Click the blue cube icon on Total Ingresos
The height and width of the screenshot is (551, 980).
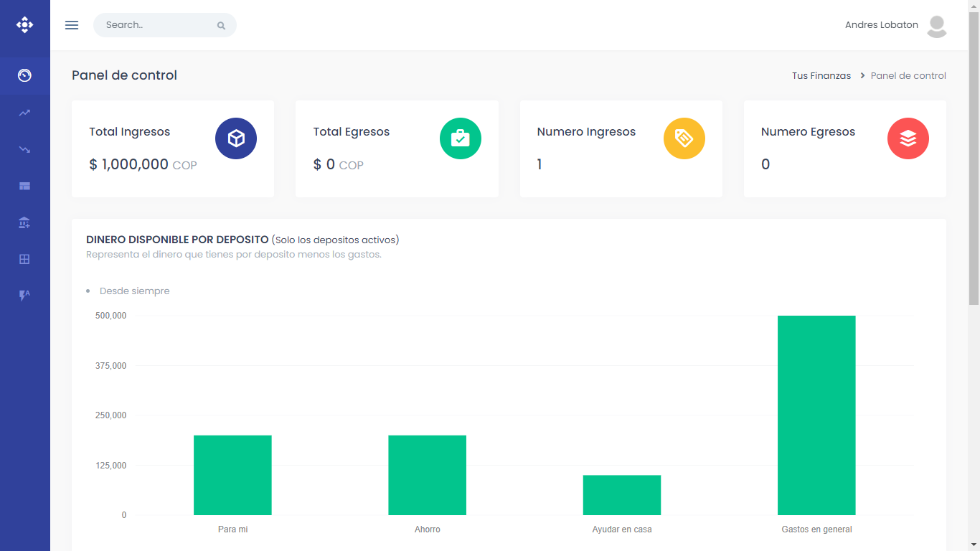point(236,138)
